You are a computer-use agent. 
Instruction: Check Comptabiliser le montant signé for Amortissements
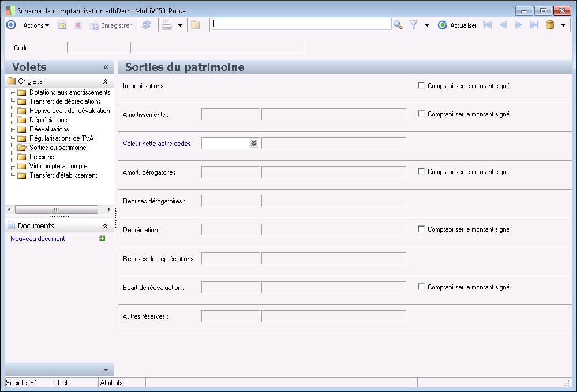pyautogui.click(x=421, y=114)
